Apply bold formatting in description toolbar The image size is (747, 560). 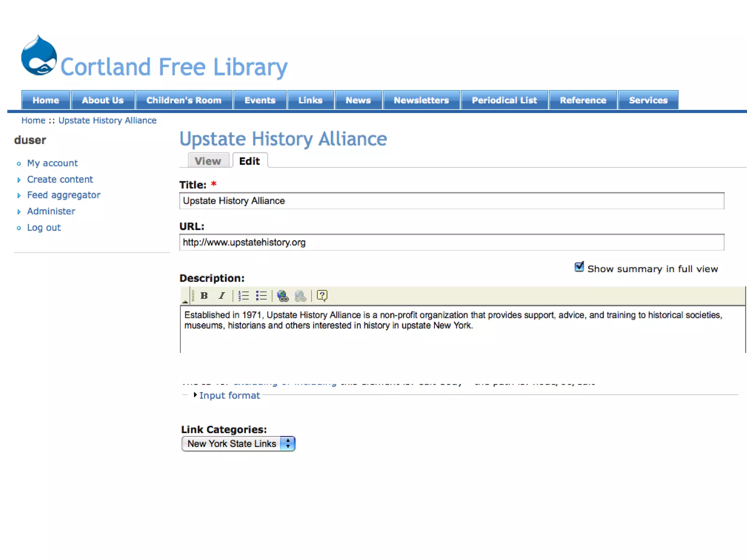click(x=204, y=296)
